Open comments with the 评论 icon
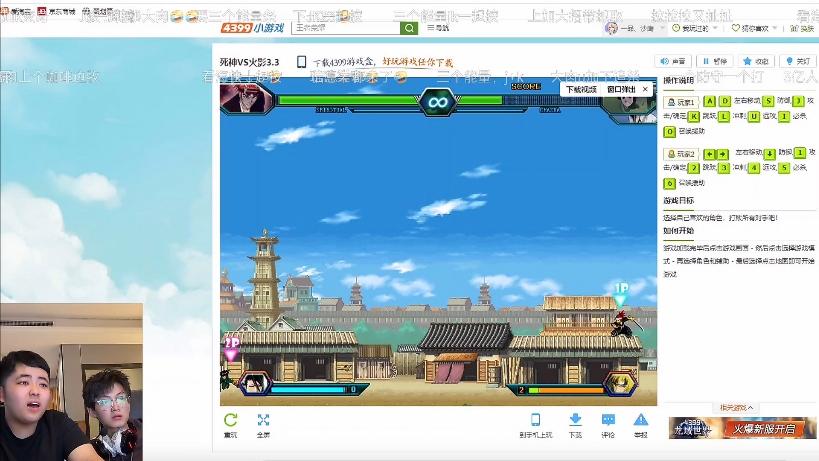Image resolution: width=819 pixels, height=461 pixels. (608, 421)
